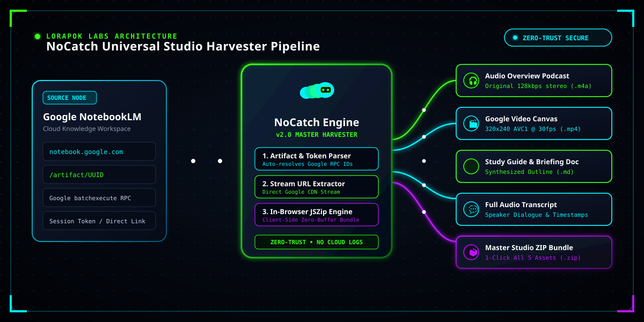Click the Direct Google CDN Stream text
Screen dimensions: 644x322
pyautogui.click(x=301, y=192)
